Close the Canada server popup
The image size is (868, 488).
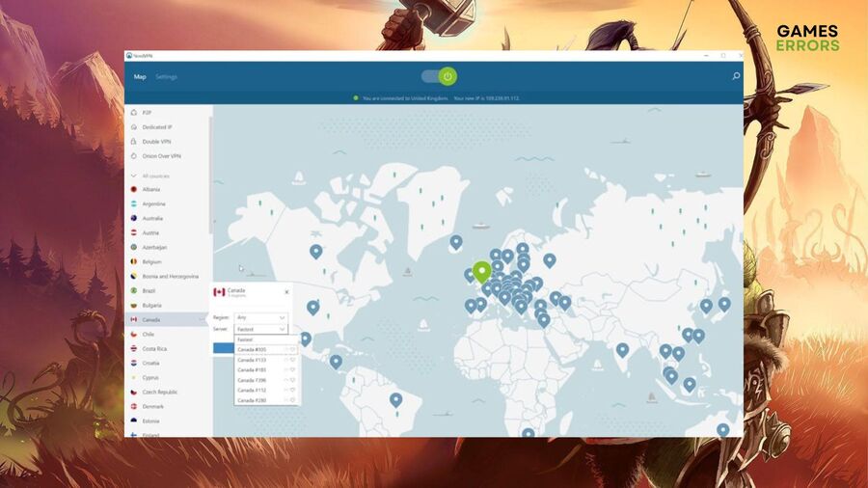(286, 291)
